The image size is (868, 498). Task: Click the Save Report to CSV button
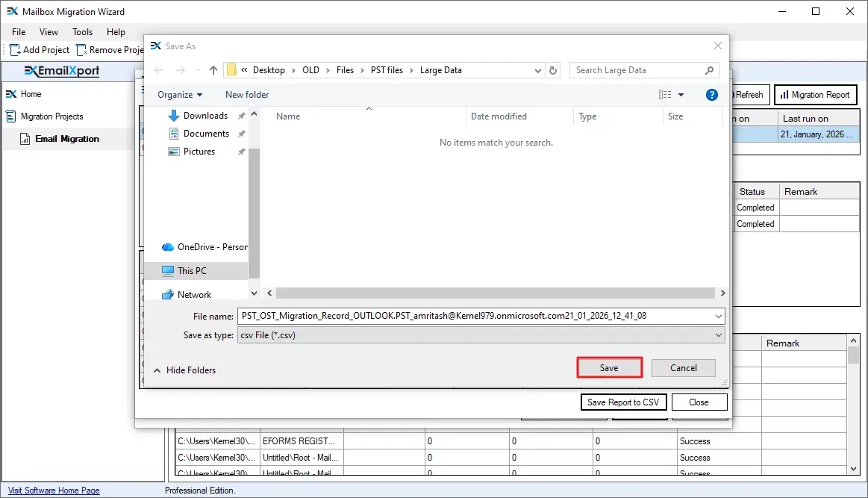(x=623, y=402)
